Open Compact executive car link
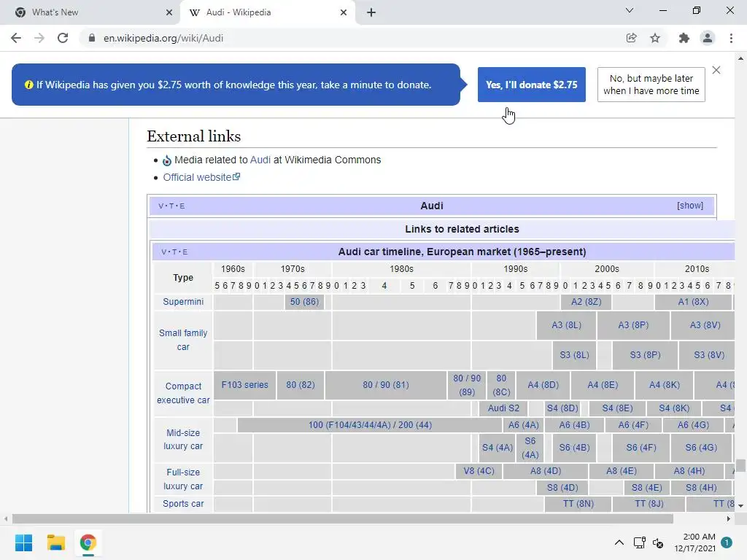Viewport: 747px width, 560px height. [183, 393]
